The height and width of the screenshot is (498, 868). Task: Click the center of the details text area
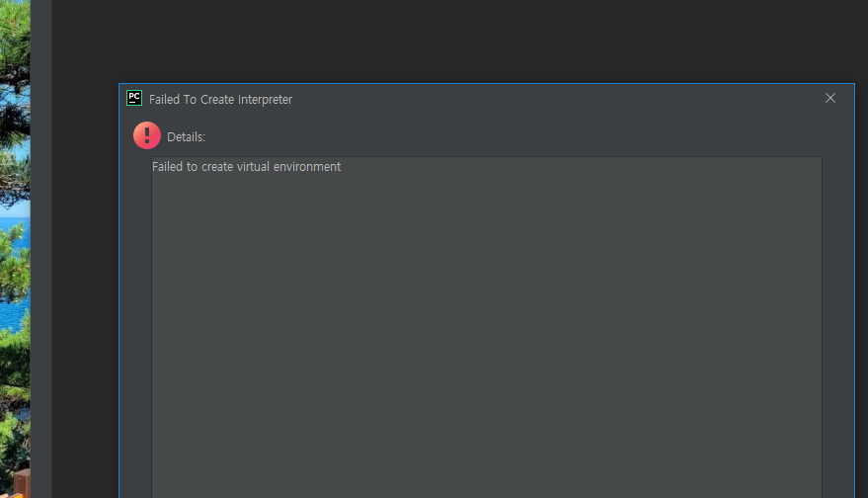[x=487, y=327]
